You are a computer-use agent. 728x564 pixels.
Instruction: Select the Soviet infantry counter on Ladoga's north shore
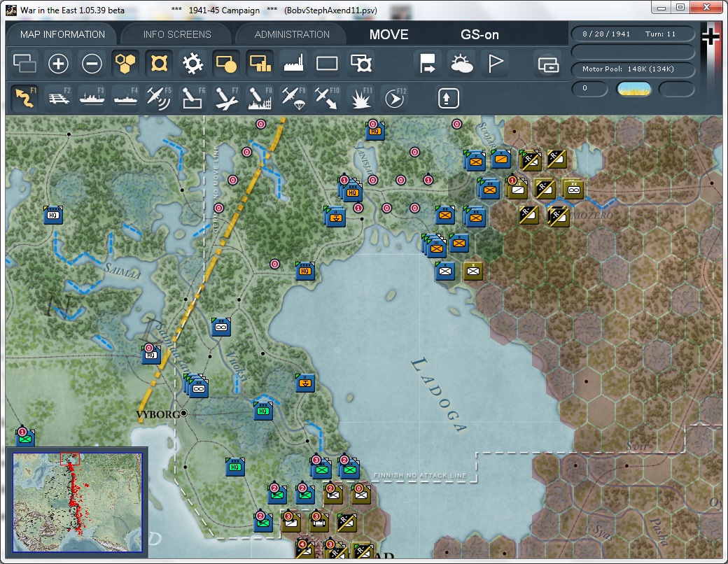472,271
